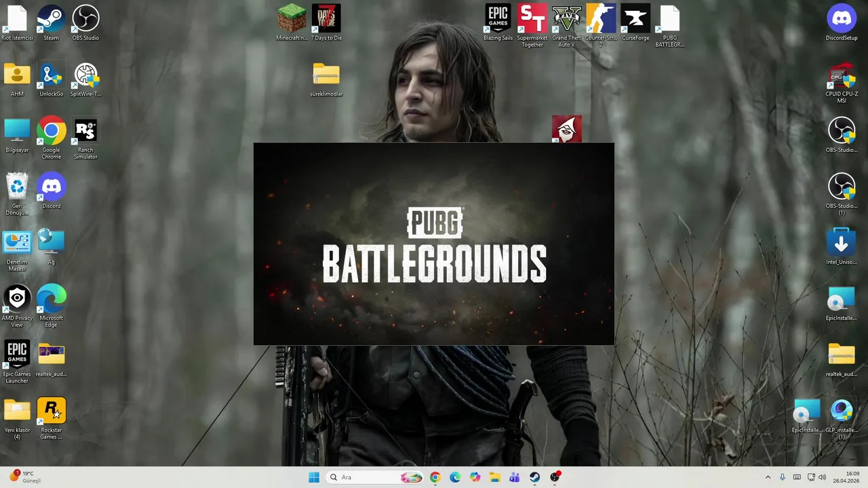The image size is (868, 488).
Task: Launch the Rockstar Games shortcut
Action: pos(51,419)
